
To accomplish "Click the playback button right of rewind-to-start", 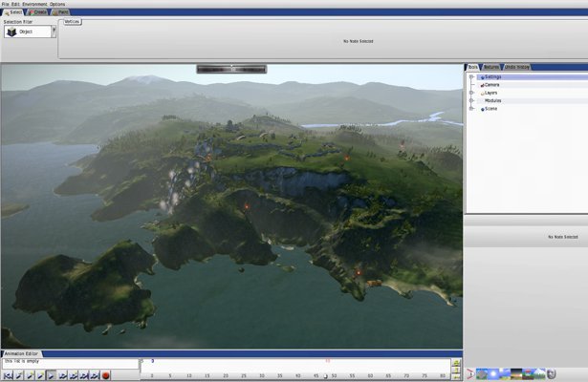I will pyautogui.click(x=19, y=375).
